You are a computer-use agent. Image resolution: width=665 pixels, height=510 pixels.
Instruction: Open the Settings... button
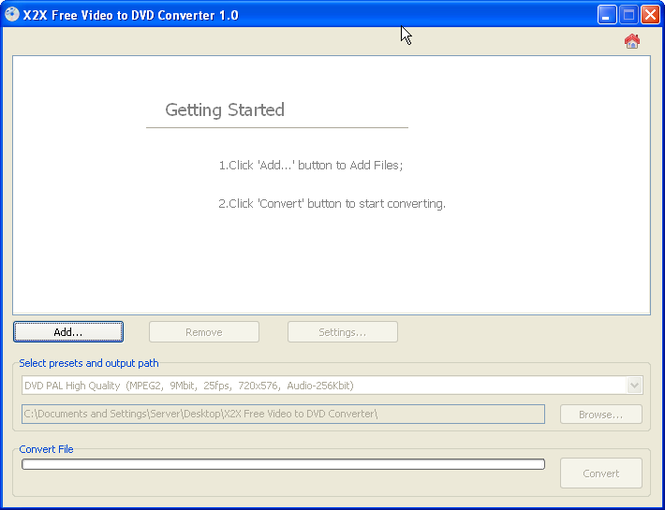(x=343, y=332)
